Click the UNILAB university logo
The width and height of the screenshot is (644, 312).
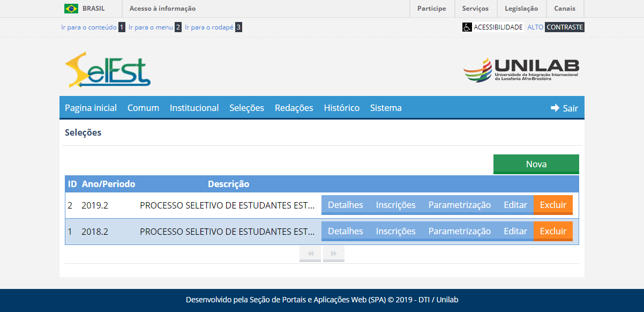coord(521,70)
